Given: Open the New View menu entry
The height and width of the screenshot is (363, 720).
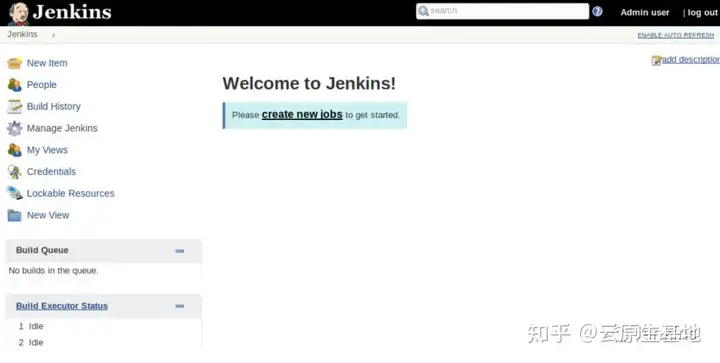Looking at the screenshot, I should click(48, 215).
